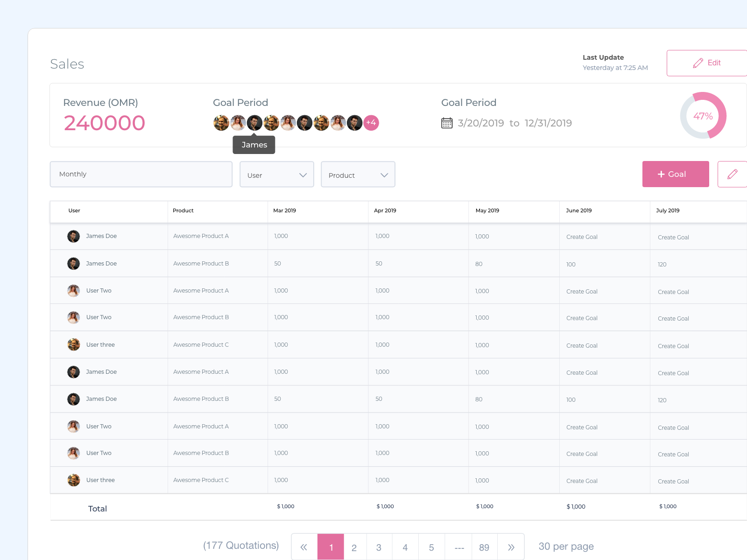Viewport: 747px width, 560px height.
Task: Open the calendar icon beside Goal Period dates
Action: pos(447,123)
